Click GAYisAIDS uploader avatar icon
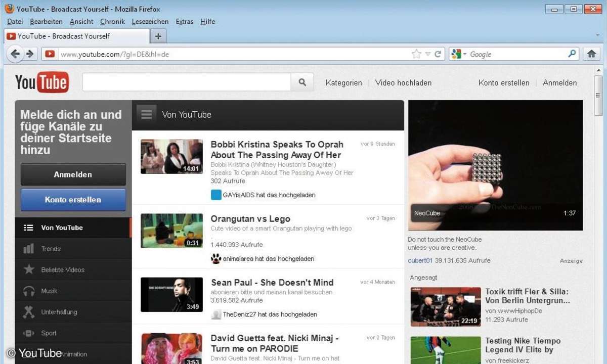 click(x=216, y=195)
